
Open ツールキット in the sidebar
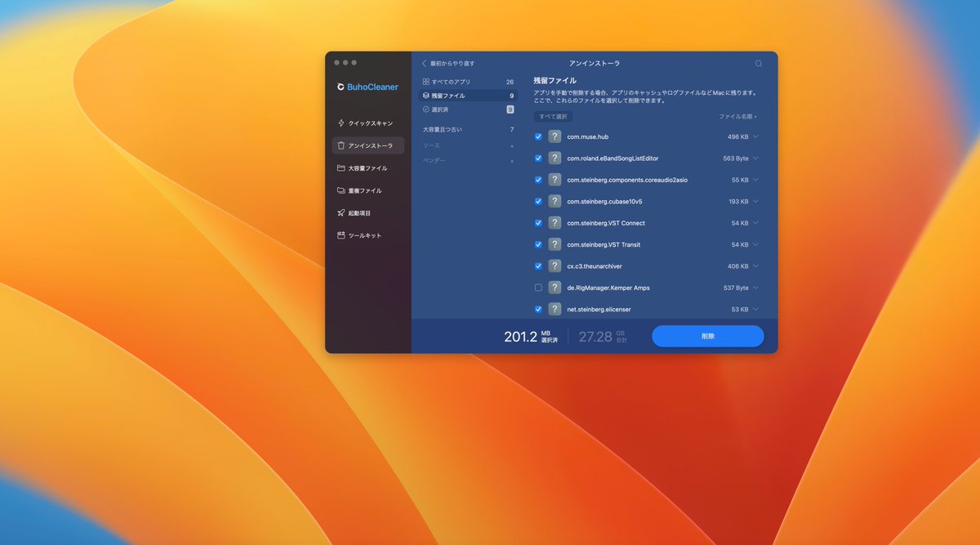click(367, 235)
